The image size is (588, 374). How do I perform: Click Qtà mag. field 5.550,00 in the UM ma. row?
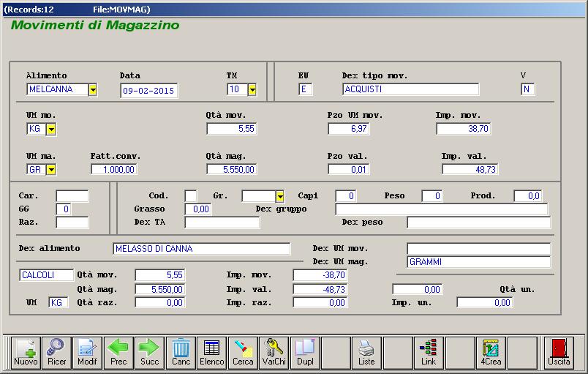pos(231,170)
